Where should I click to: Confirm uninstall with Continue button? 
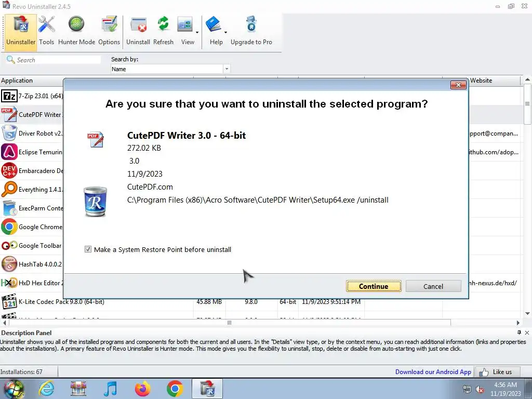point(374,286)
